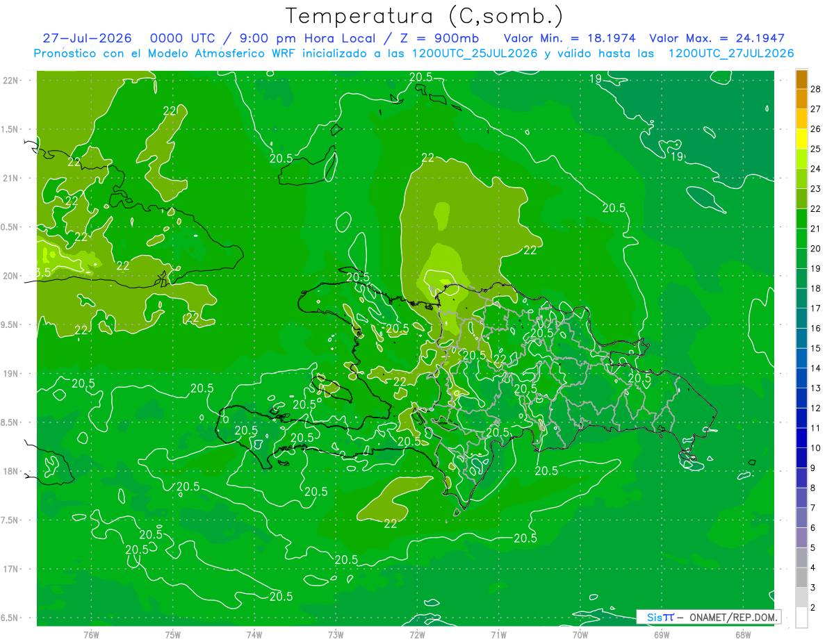
Task: Select the white legend swatch below 2
Action: [x=801, y=618]
